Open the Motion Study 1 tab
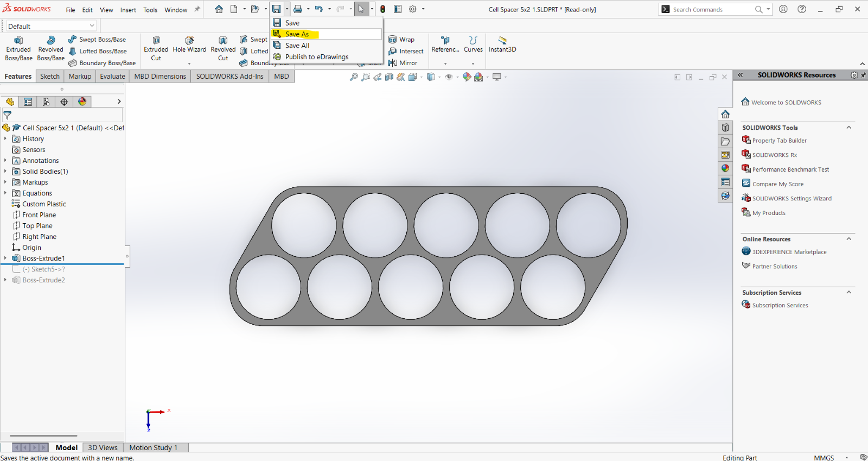This screenshot has height=461, width=868. [x=154, y=447]
